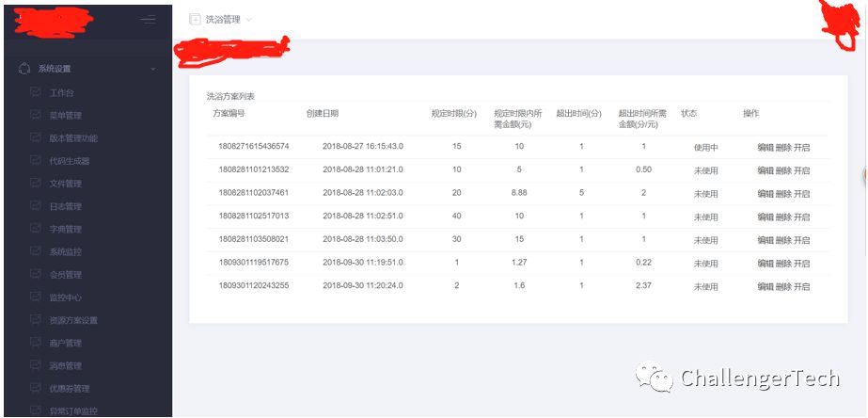Screen dimensions: 868x418
Task: Click 删除 for plan 1809301120243255
Action: pos(783,286)
